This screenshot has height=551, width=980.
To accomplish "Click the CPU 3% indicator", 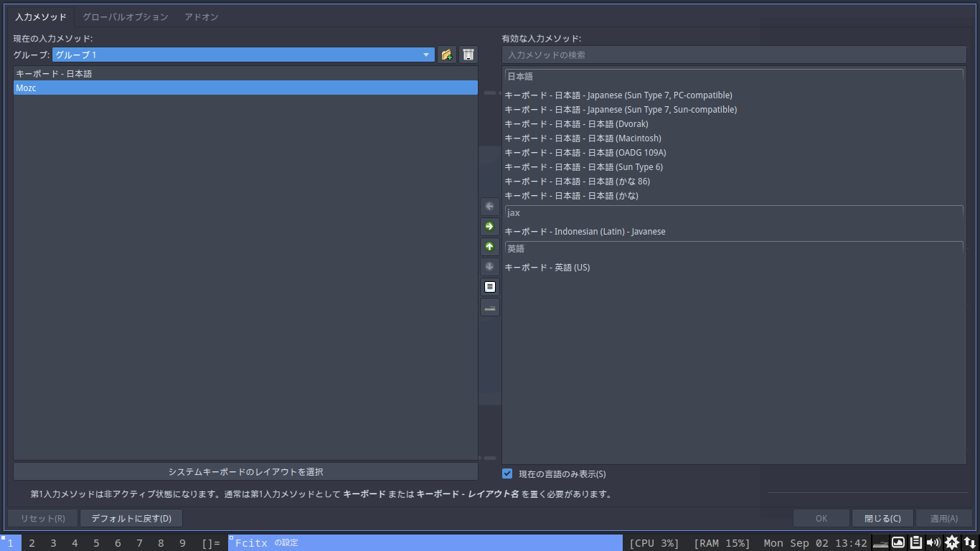I will pyautogui.click(x=654, y=543).
